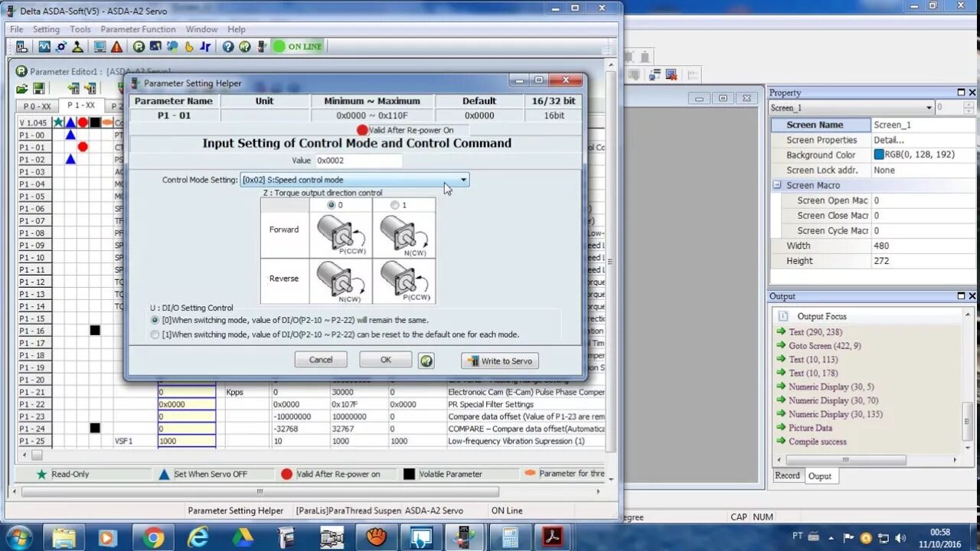Select DI/O option [1] reset to default

point(155,334)
